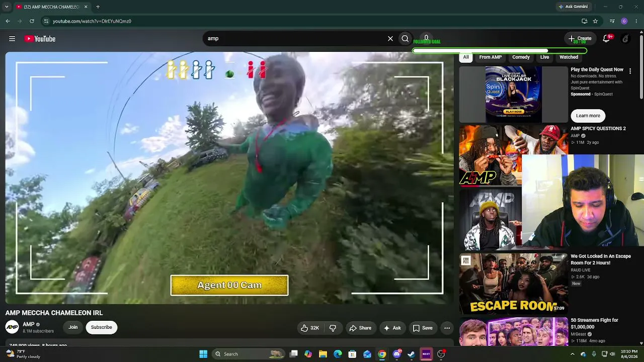Open the Chrome three-dot menu
This screenshot has width=644, height=362.
click(636, 21)
